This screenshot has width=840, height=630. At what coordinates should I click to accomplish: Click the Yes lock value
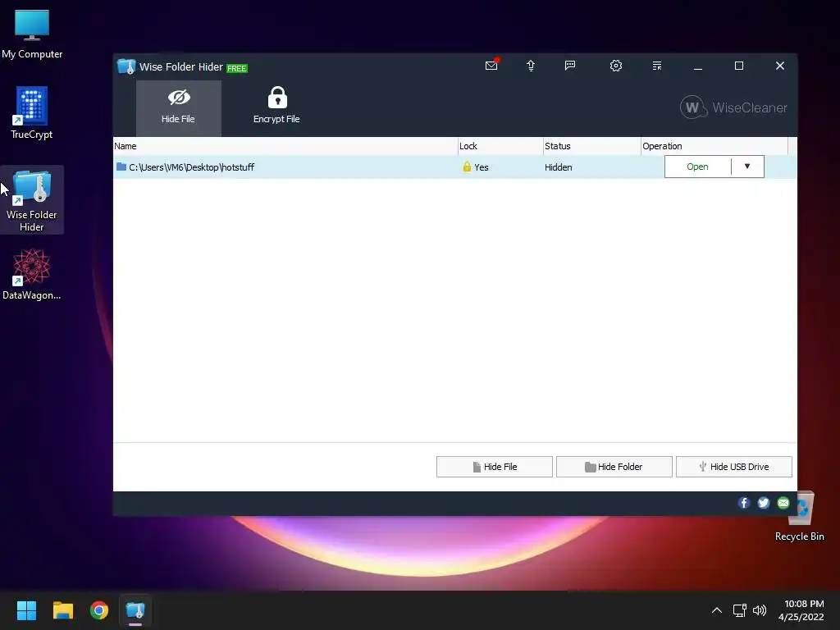[481, 167]
